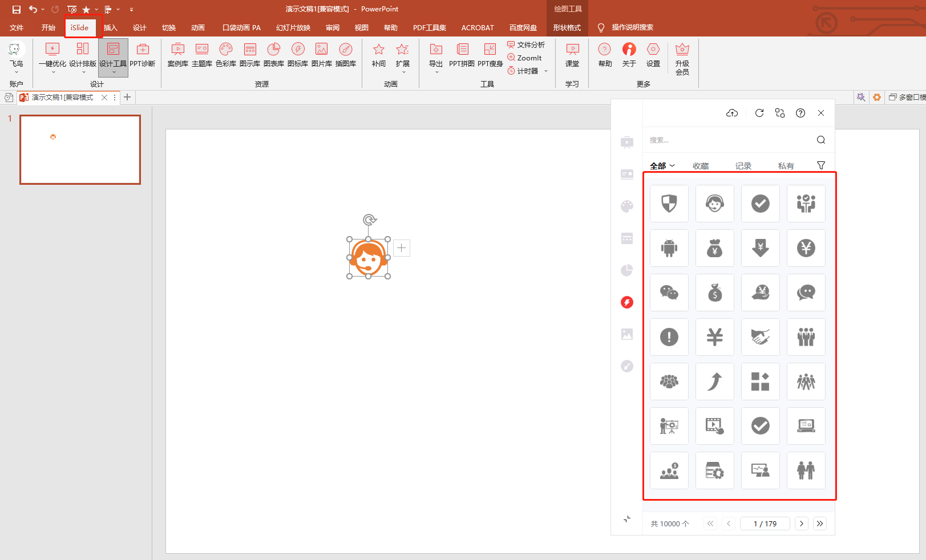Viewport: 926px width, 560px height.
Task: Expand the 设计工具 design tools dropdown
Action: click(113, 58)
